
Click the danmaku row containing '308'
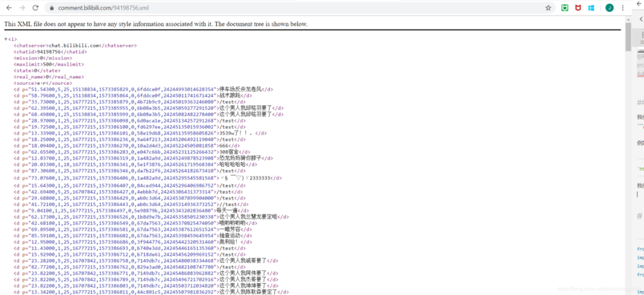coord(132,152)
